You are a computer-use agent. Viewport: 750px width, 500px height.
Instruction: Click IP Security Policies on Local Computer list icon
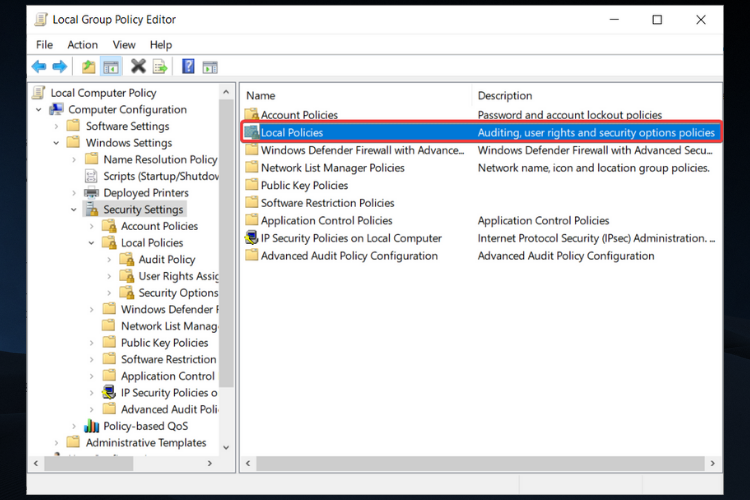pyautogui.click(x=252, y=238)
